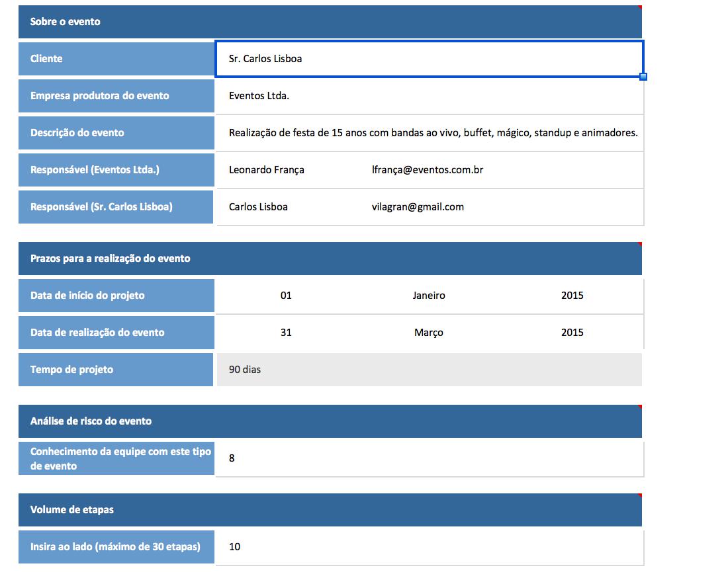Click the red comment marker on Prazos header
This screenshot has width=728, height=582.
pos(639,244)
